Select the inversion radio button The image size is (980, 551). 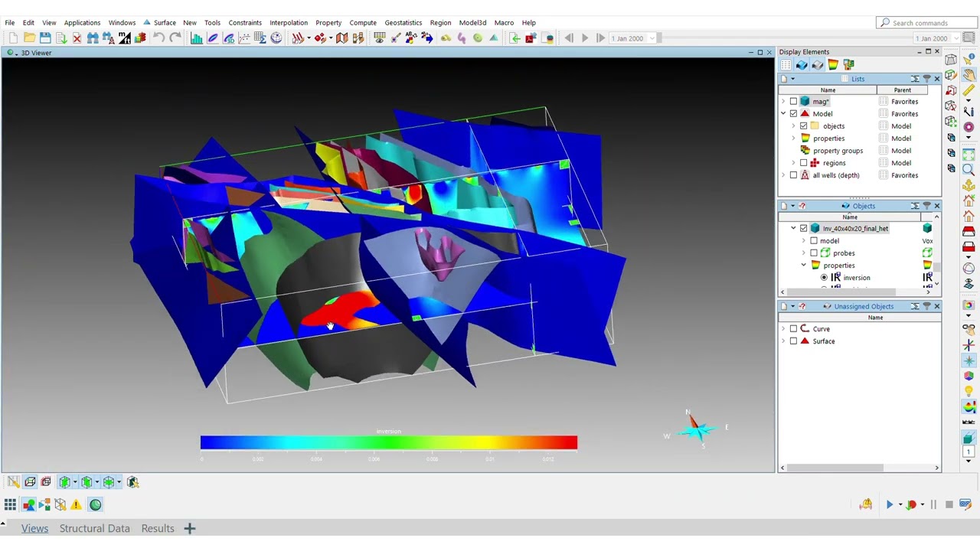[x=824, y=278]
